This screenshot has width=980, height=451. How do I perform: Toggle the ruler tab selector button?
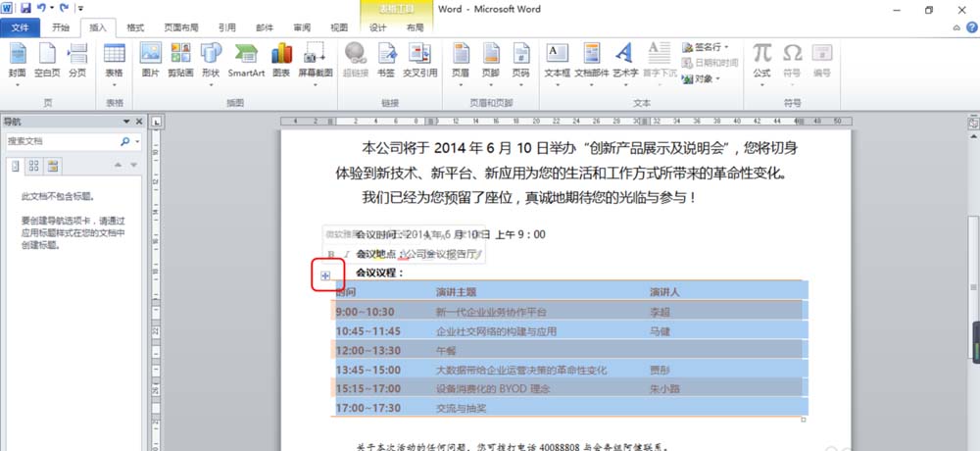[156, 122]
